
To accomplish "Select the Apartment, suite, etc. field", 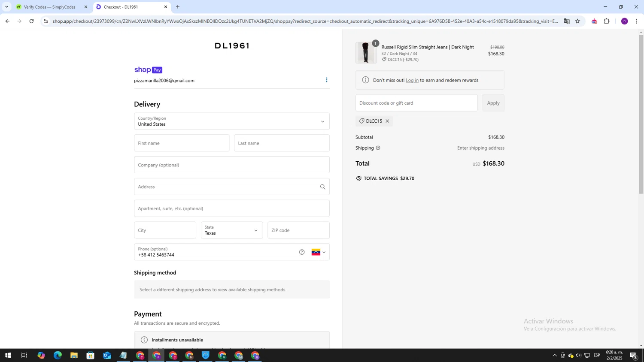I will (231, 208).
